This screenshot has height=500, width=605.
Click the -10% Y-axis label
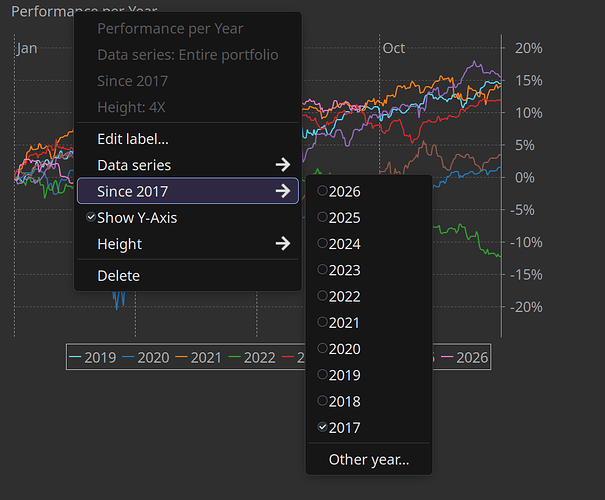coord(526,242)
